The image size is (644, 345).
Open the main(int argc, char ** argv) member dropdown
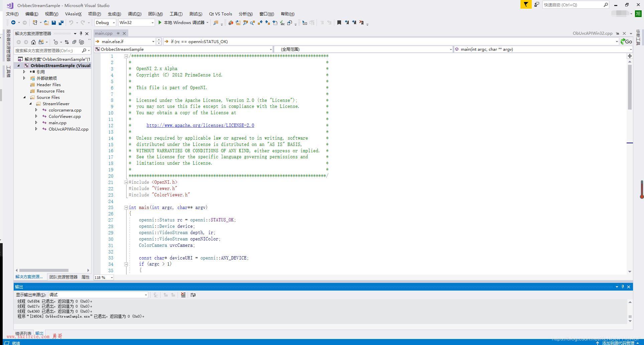pos(543,49)
